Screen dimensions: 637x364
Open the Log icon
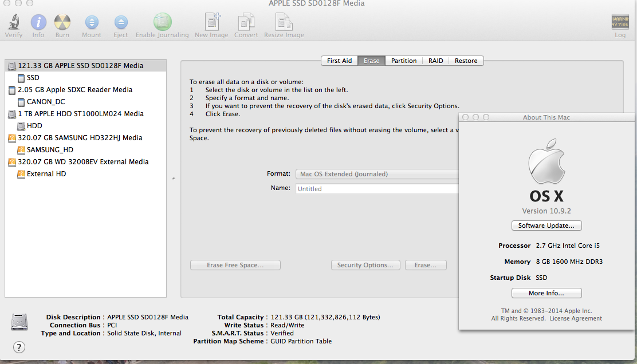tap(620, 22)
